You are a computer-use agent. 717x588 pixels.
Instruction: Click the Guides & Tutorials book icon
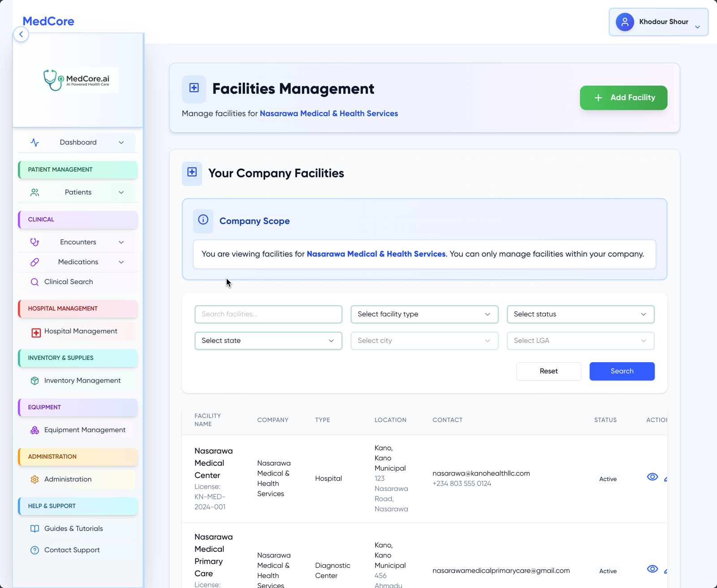35,528
